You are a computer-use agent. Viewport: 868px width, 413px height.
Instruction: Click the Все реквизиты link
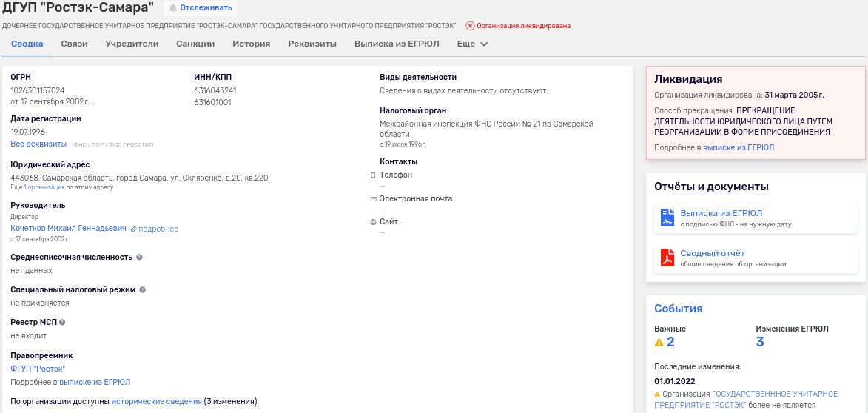[x=38, y=144]
